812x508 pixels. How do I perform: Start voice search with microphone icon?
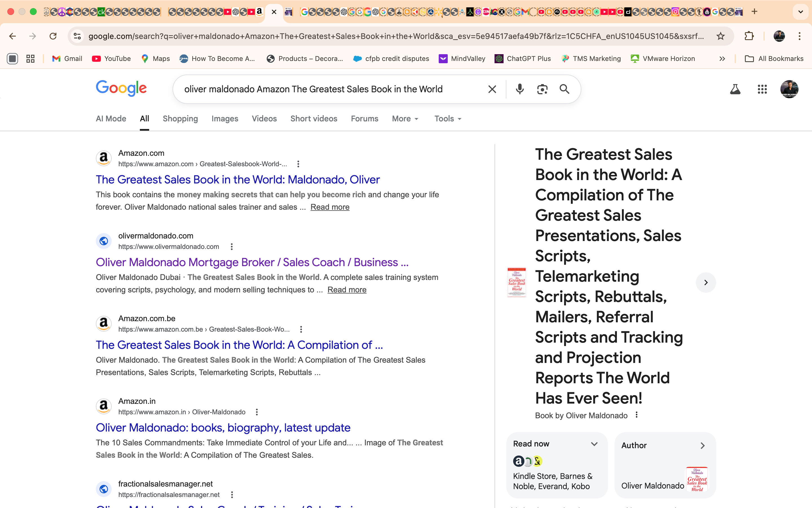click(x=520, y=89)
